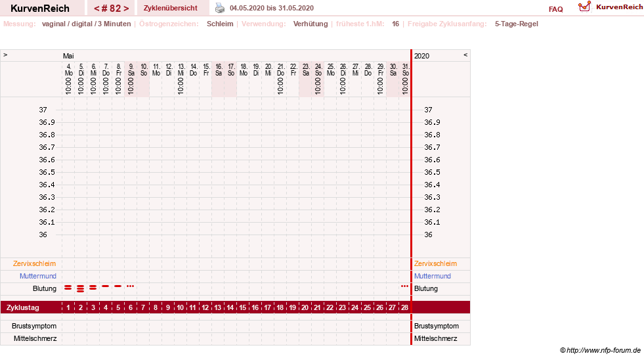Click the left Mittelschmerz row label
This screenshot has height=358, width=644.
tap(35, 338)
